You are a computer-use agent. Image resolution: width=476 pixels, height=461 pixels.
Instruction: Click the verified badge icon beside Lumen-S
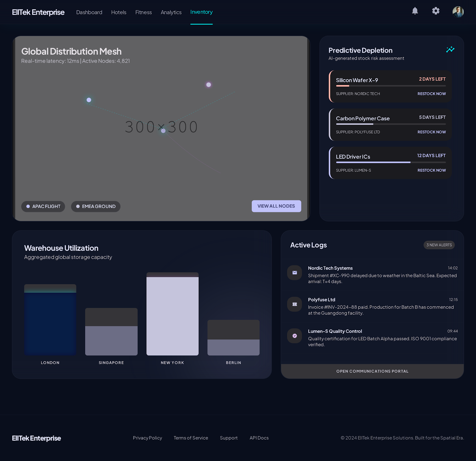(x=295, y=336)
